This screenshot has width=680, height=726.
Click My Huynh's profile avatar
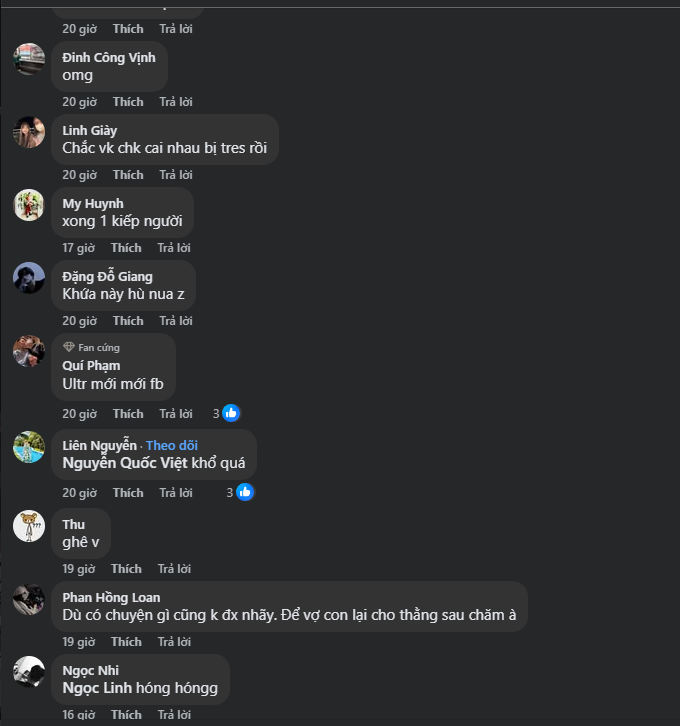[29, 205]
